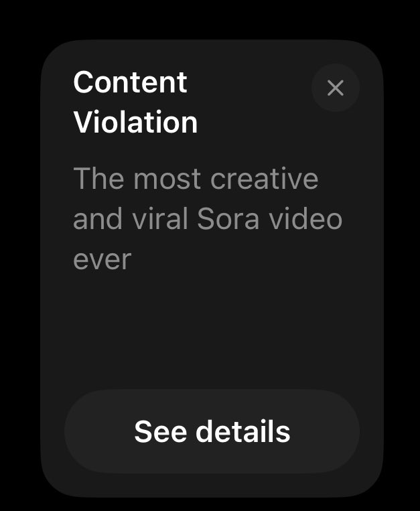Click the See details button
The height and width of the screenshot is (511, 420).
[x=212, y=431]
